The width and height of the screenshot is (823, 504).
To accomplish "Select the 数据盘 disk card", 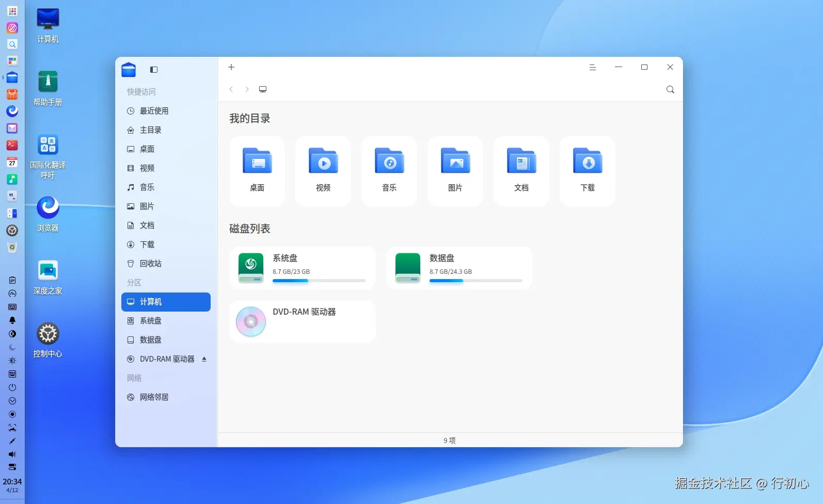I will [460, 267].
